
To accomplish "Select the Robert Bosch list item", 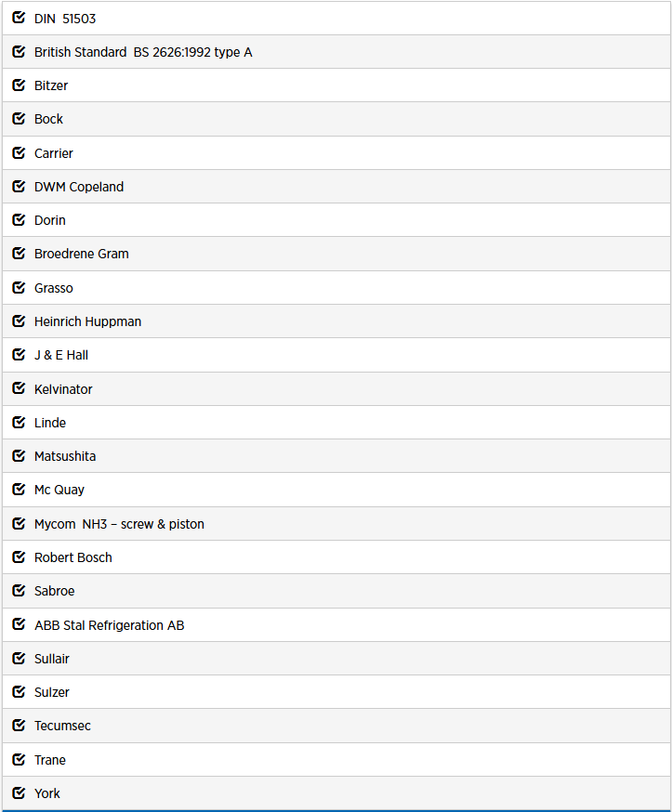I will (x=336, y=557).
